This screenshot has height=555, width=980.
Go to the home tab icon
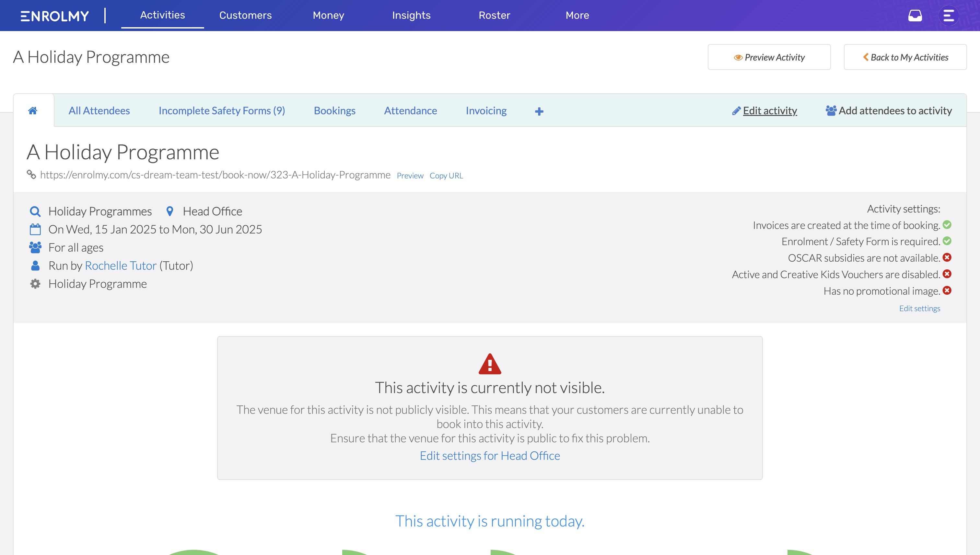coord(33,110)
